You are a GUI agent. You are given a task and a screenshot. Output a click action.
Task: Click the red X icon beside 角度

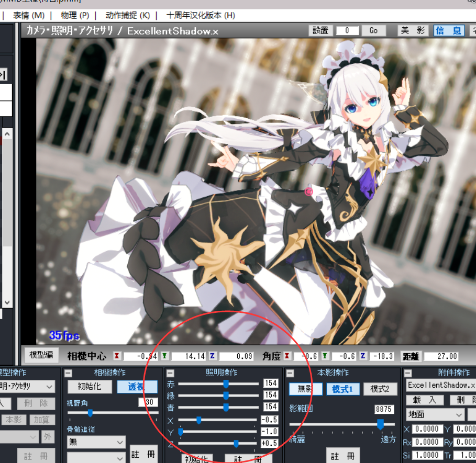click(x=287, y=356)
